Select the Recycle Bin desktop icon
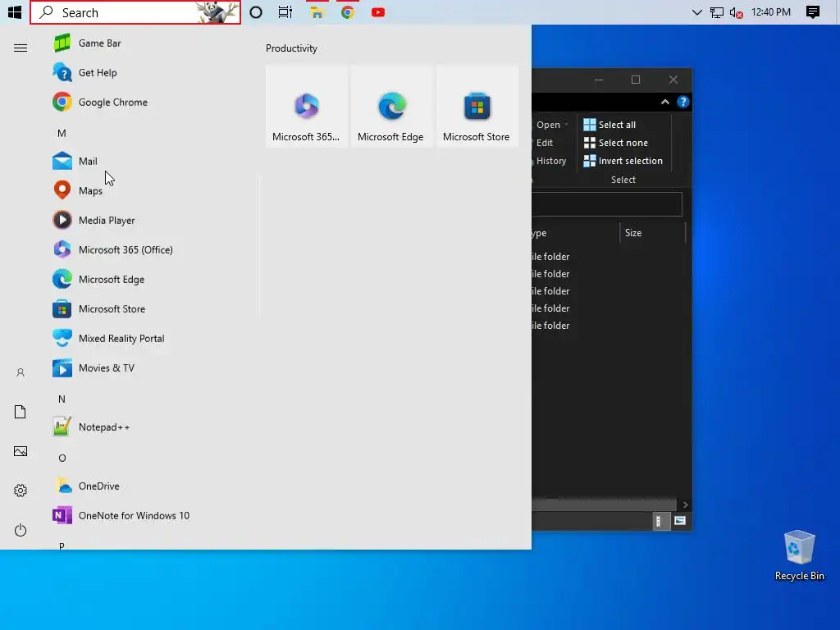The width and height of the screenshot is (840, 630). 799,555
